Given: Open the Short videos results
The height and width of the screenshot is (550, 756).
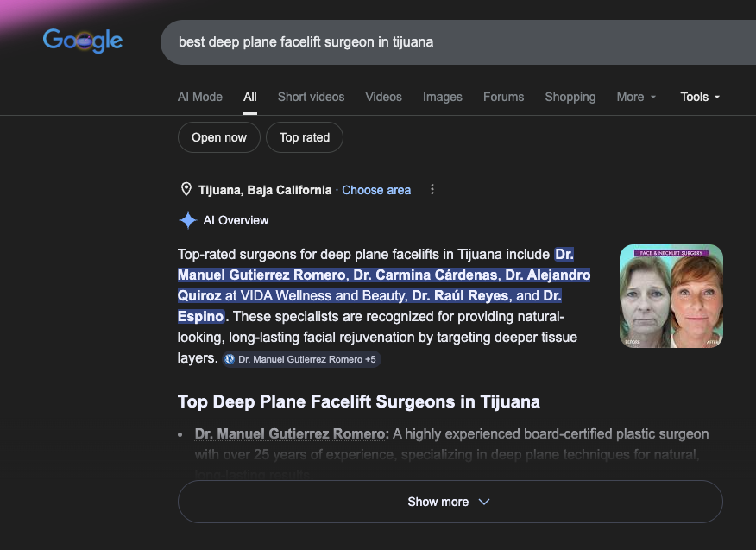Looking at the screenshot, I should pos(311,97).
